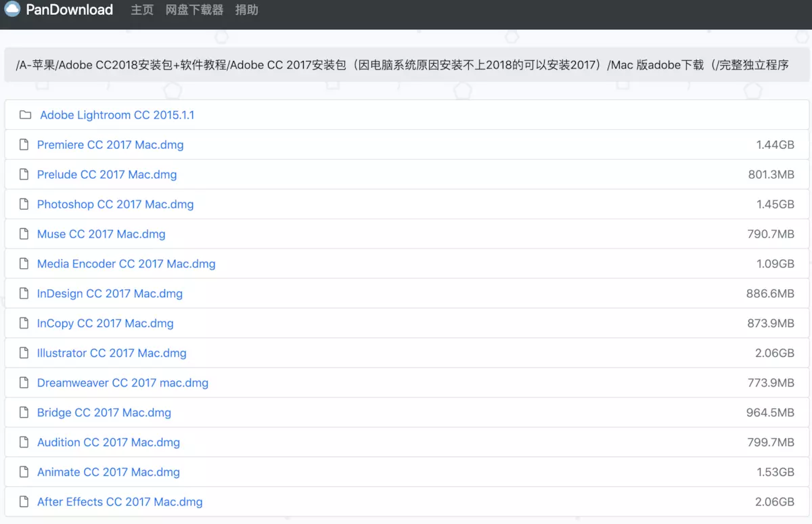
Task: Open the Muse CC 2017 Mac.dmg file link
Action: [x=101, y=234]
